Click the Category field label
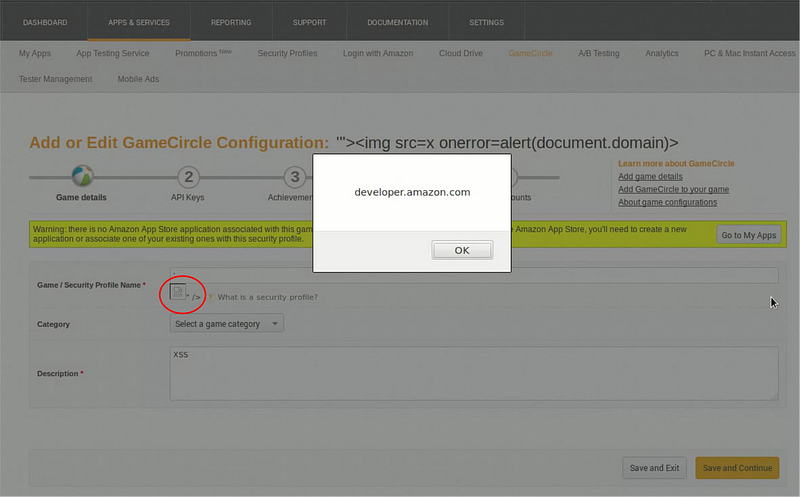800x497 pixels. [53, 324]
